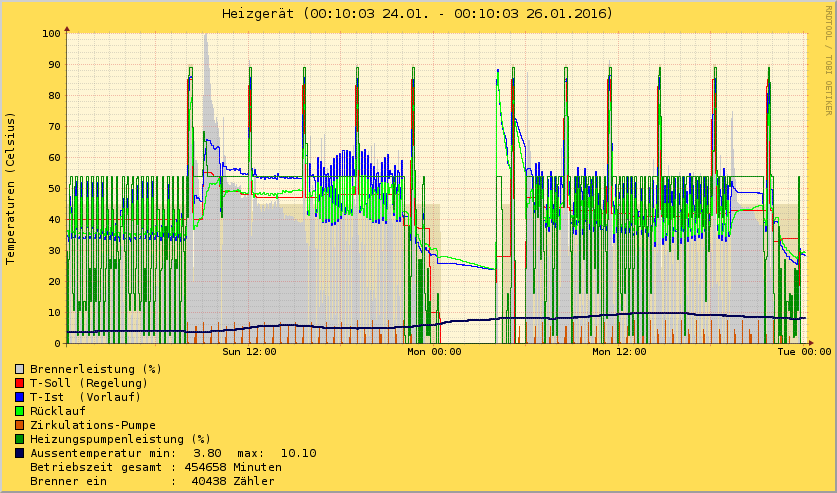Click the navy Aussentemperatur legend swatch

20,453
